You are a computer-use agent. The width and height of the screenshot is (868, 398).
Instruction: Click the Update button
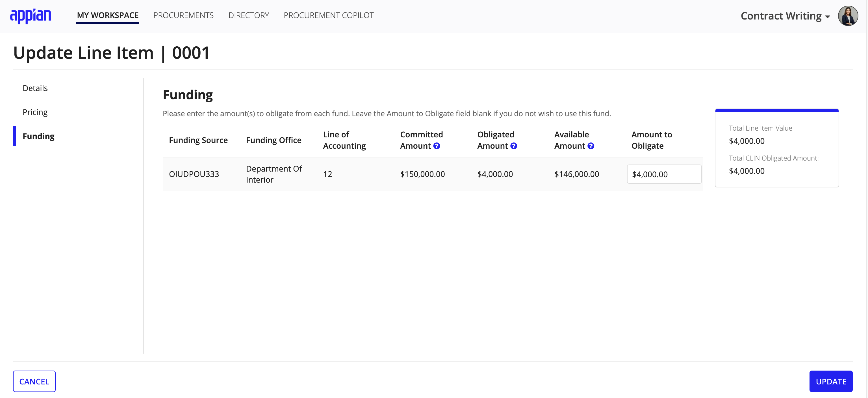pyautogui.click(x=831, y=382)
